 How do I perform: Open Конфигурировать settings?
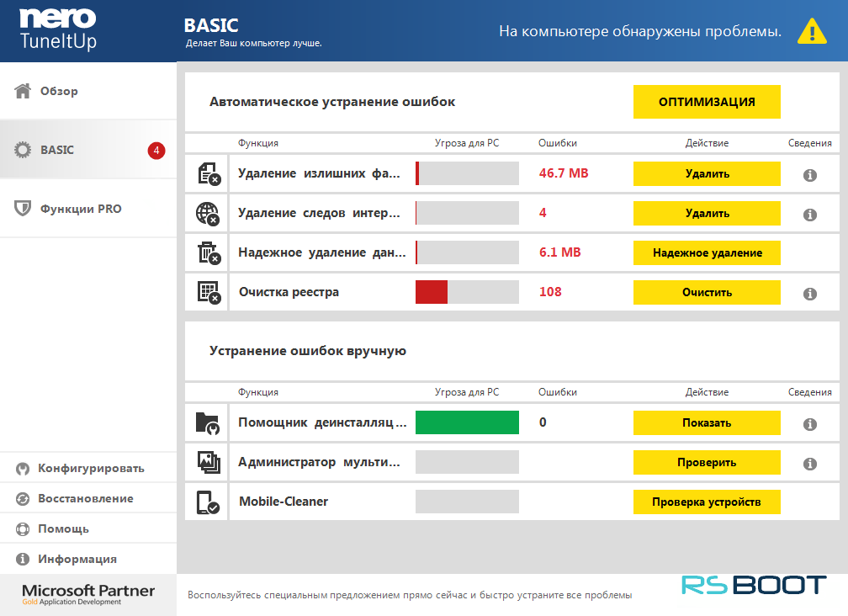coord(88,469)
